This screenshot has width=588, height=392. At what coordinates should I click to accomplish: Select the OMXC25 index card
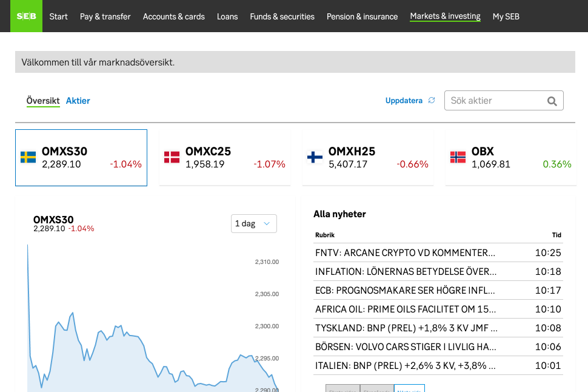tap(224, 157)
